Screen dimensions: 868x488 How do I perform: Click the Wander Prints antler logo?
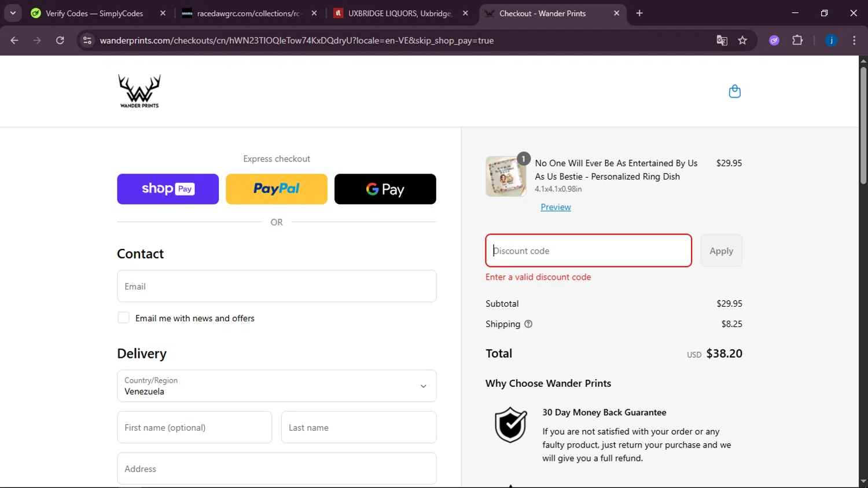pyautogui.click(x=139, y=91)
